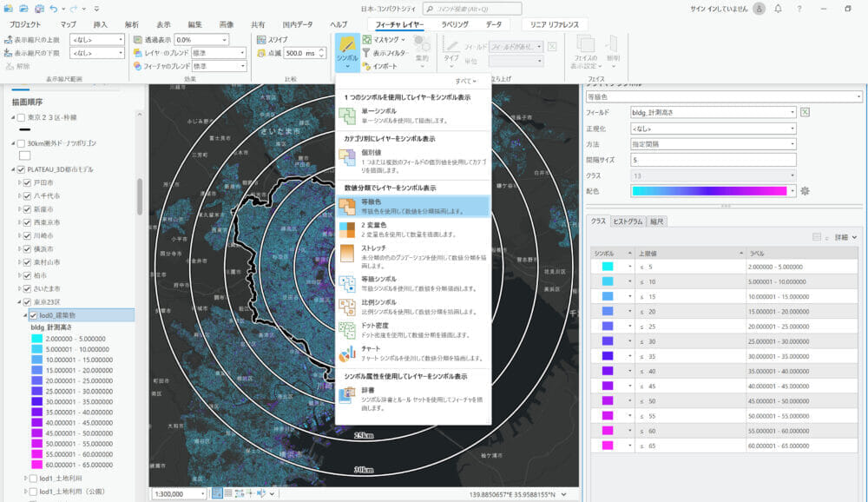This screenshot has width=868, height=502.
Task: Expand 横浜市 layer in contents
Action: point(19,248)
